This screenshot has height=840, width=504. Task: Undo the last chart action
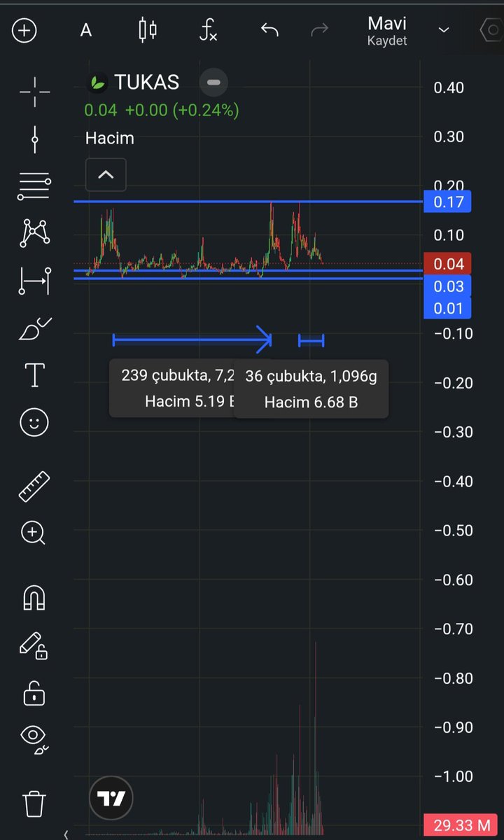click(269, 30)
